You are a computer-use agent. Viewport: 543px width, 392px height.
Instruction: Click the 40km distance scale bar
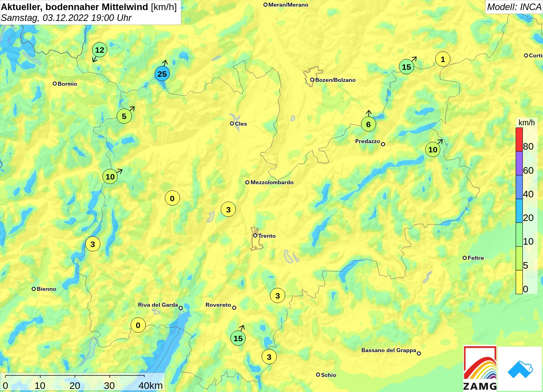(x=75, y=376)
